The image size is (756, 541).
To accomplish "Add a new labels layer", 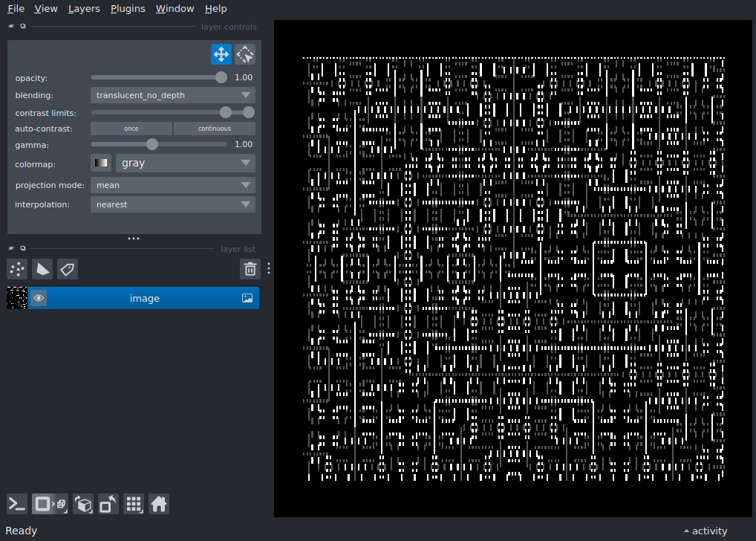I will point(68,269).
